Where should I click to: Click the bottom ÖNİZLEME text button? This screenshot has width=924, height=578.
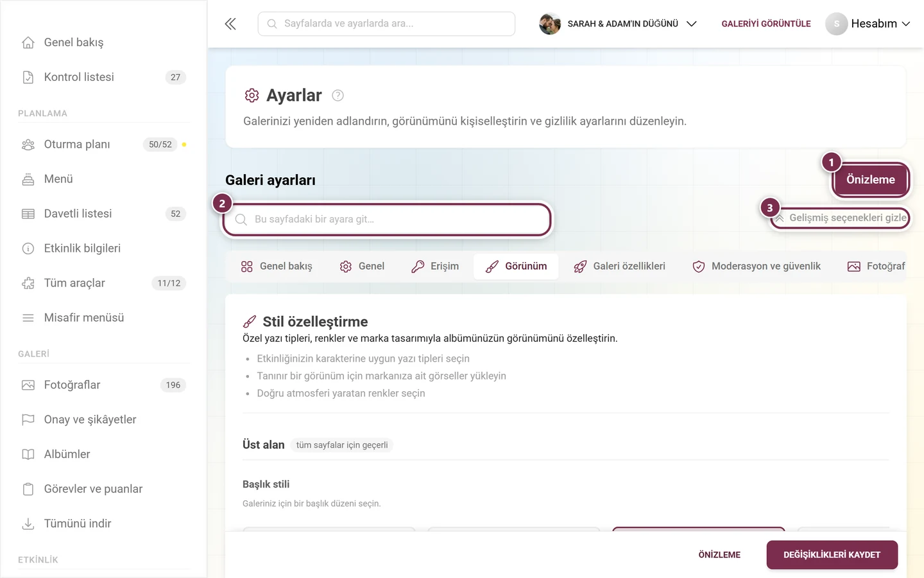tap(719, 555)
